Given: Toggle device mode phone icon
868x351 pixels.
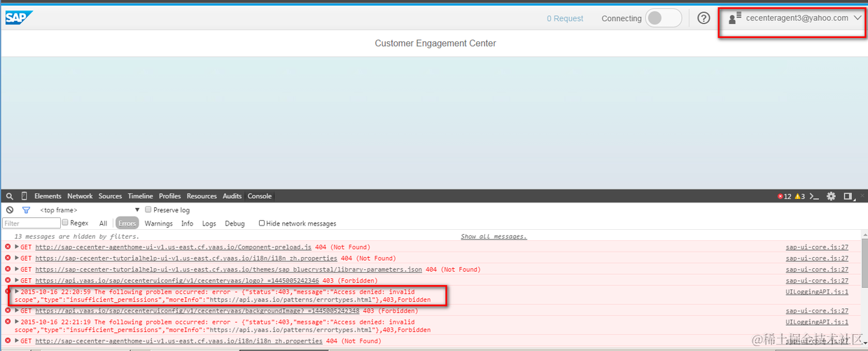Looking at the screenshot, I should tap(24, 196).
